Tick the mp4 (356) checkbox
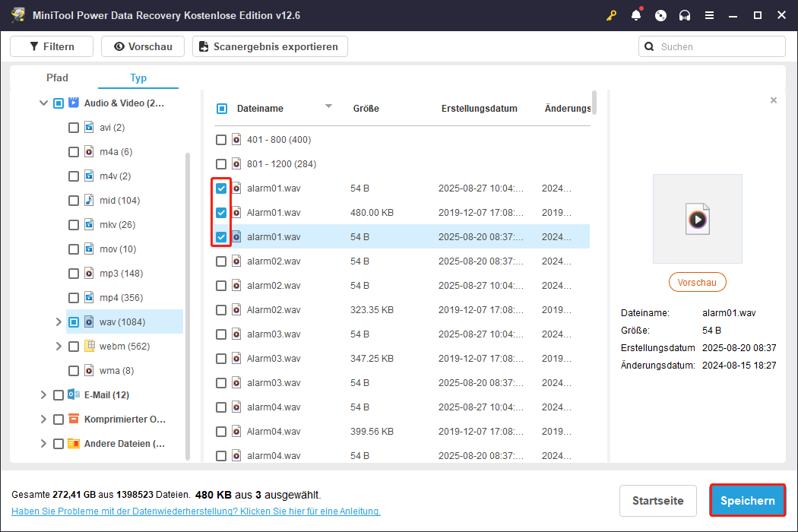Screen dimensions: 798x532 pos(74,298)
